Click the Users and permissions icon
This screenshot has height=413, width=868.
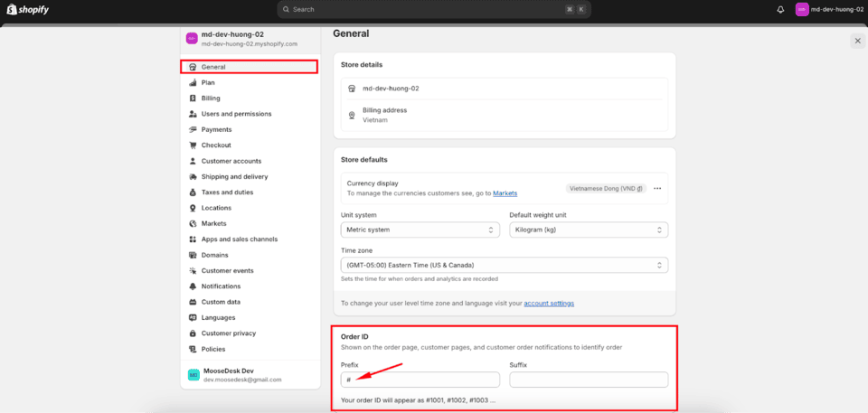(193, 114)
